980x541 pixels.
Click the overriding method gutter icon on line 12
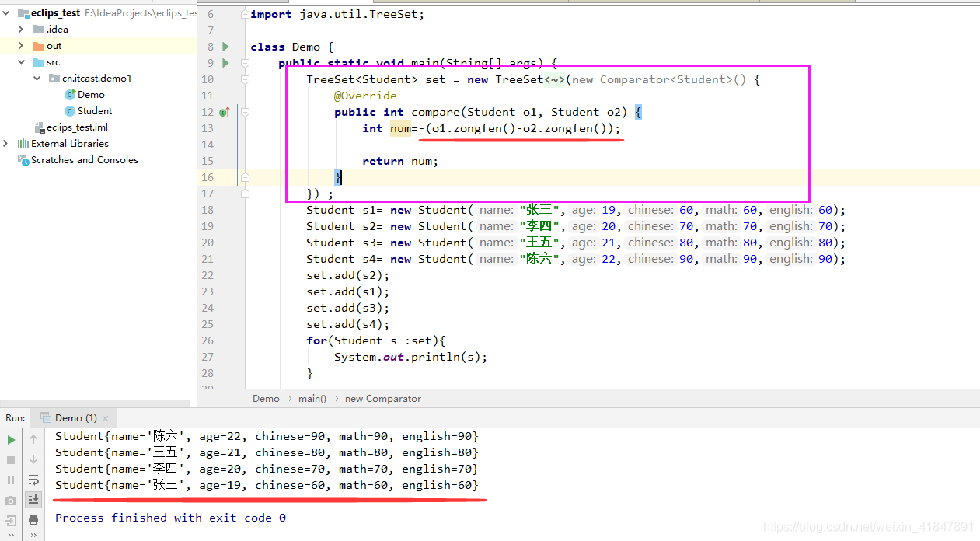(223, 112)
